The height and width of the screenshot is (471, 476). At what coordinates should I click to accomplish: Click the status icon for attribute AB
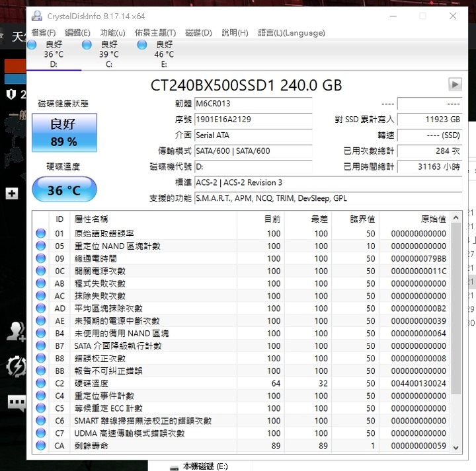tap(41, 283)
